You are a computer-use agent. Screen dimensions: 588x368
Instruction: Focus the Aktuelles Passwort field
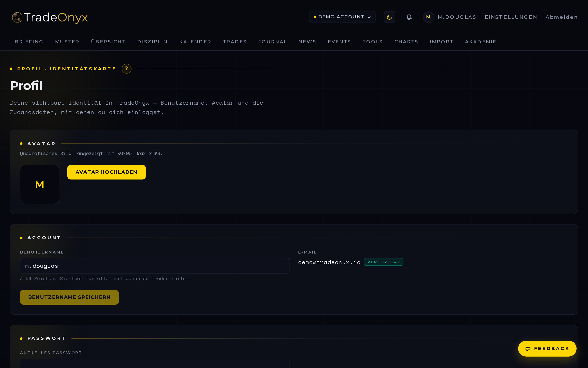pyautogui.click(x=155, y=363)
